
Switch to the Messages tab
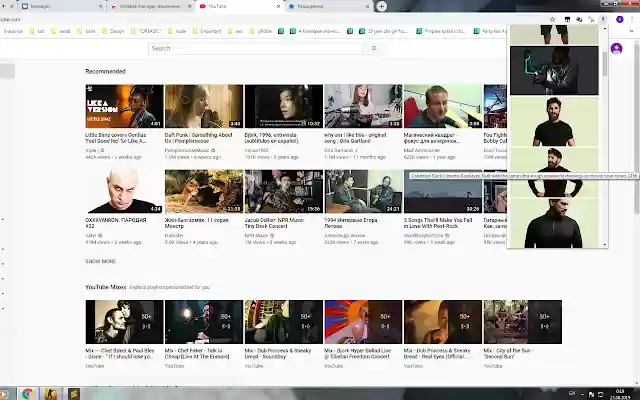point(61,7)
